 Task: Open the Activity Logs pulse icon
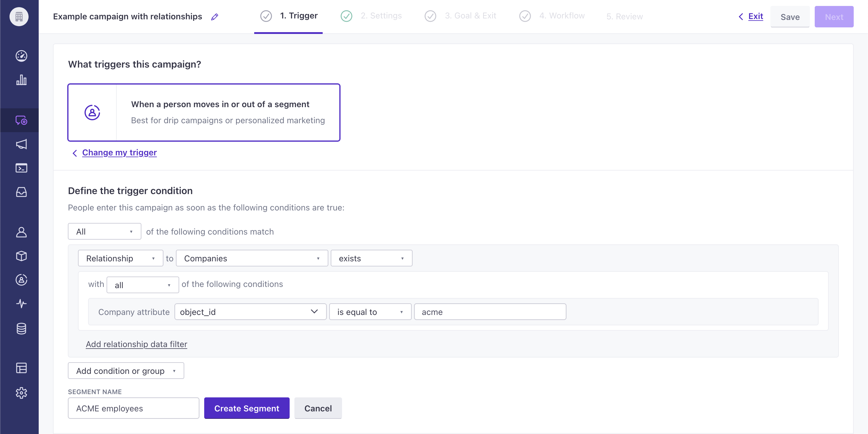point(21,303)
